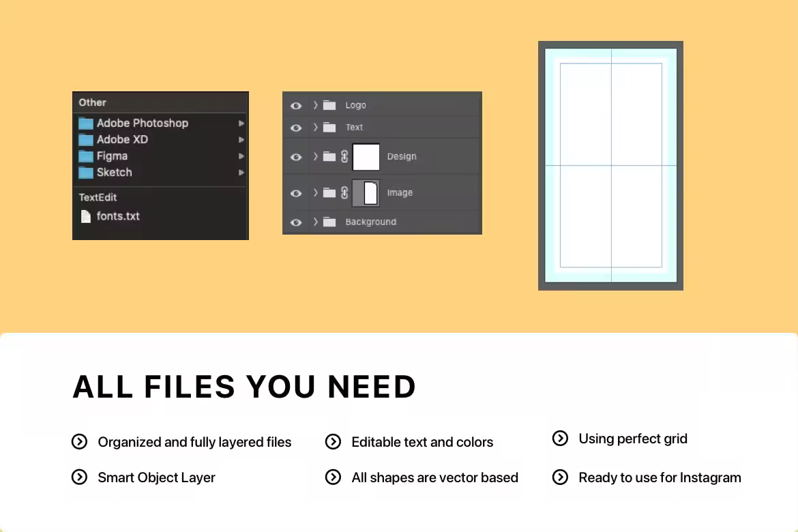The height and width of the screenshot is (532, 798).
Task: Click the Image layer mask link icon
Action: click(344, 192)
